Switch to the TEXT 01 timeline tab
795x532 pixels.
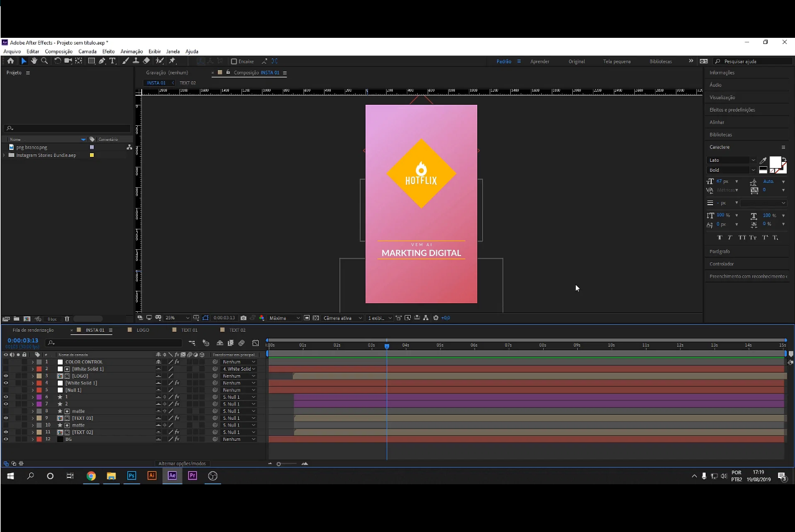(189, 330)
